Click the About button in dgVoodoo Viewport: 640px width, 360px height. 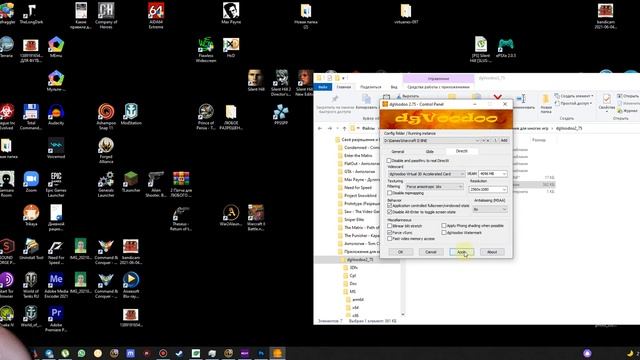(492, 252)
